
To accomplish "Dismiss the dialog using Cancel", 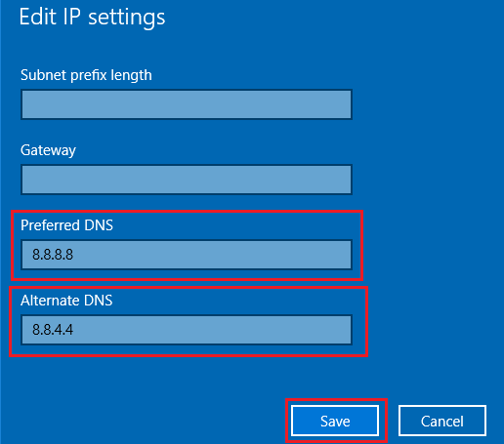I will 442,421.
